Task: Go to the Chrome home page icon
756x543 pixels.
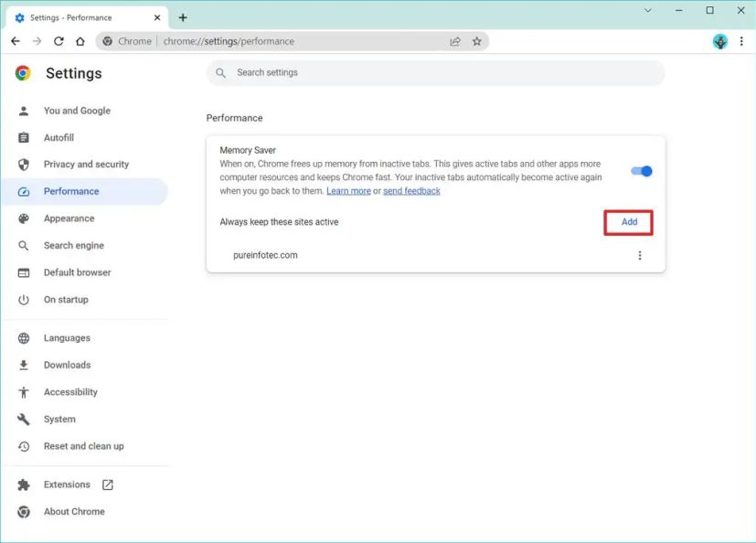Action: pyautogui.click(x=80, y=41)
